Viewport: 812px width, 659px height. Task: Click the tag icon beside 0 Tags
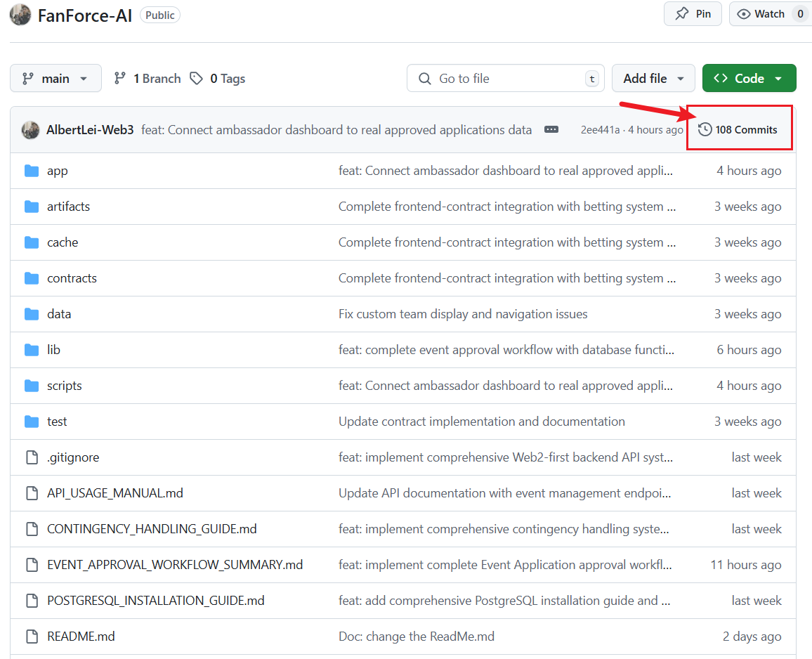[196, 78]
